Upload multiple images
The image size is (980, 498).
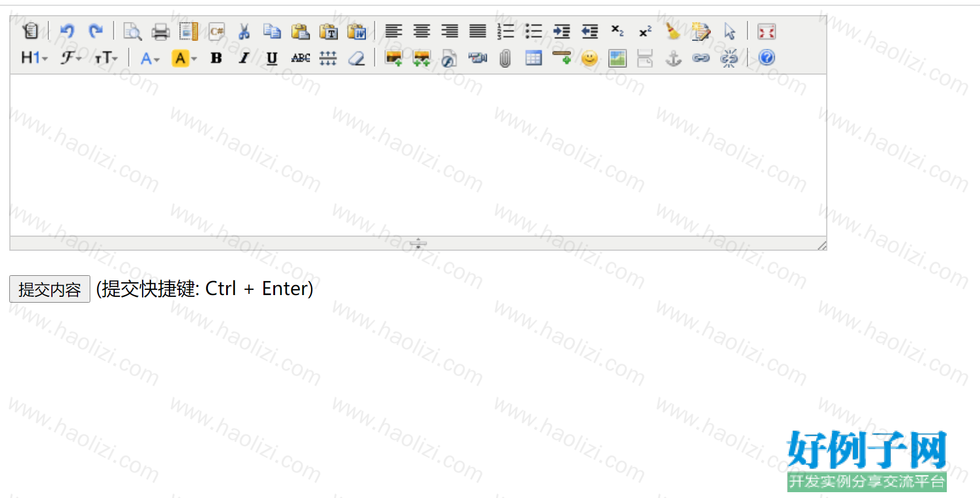[x=422, y=58]
